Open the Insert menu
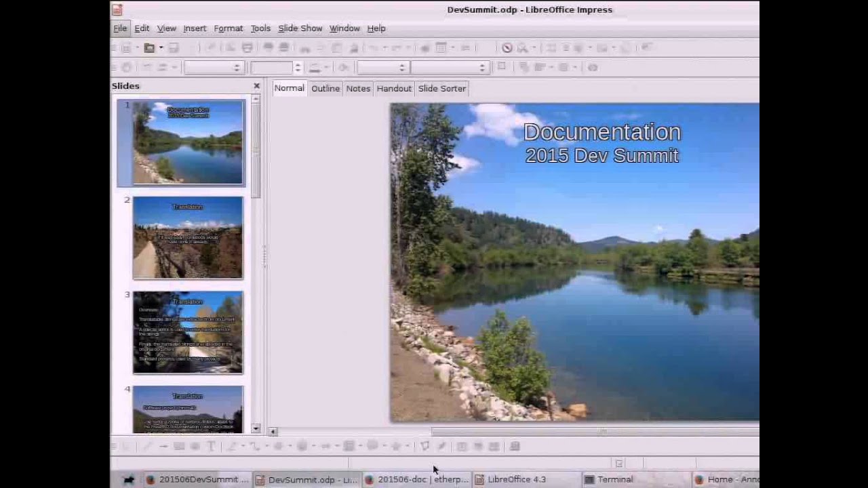 pos(195,28)
